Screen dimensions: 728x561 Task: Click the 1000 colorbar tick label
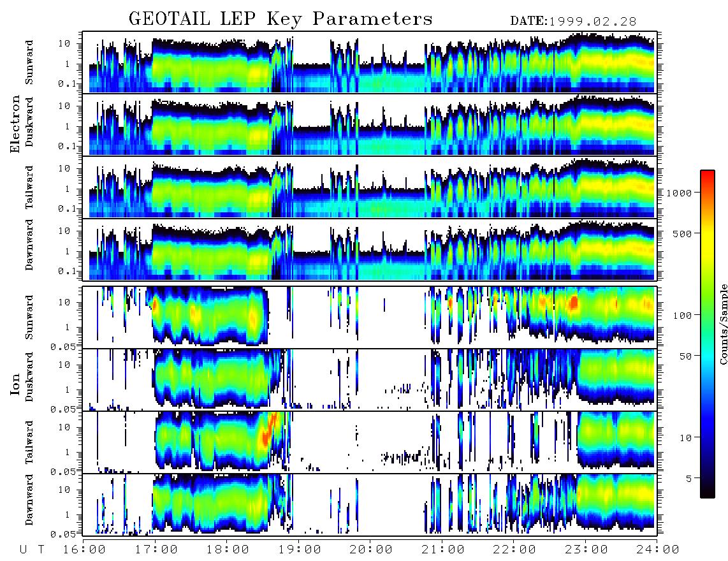679,193
